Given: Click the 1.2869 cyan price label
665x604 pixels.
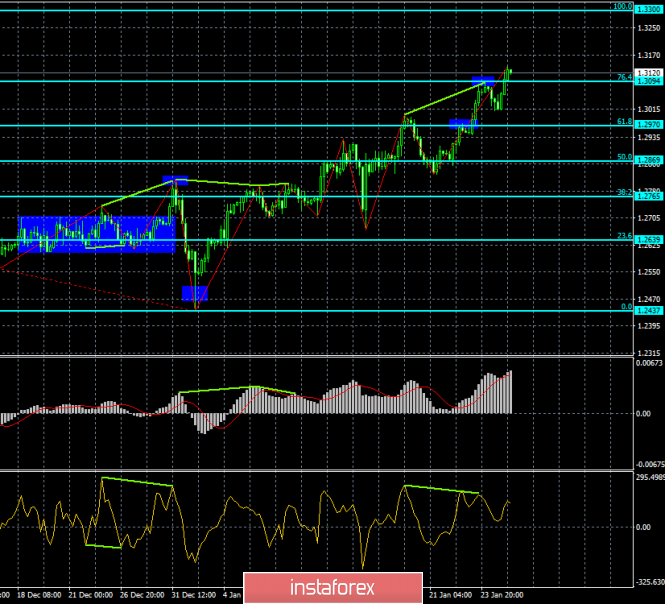Looking at the screenshot, I should coord(649,160).
